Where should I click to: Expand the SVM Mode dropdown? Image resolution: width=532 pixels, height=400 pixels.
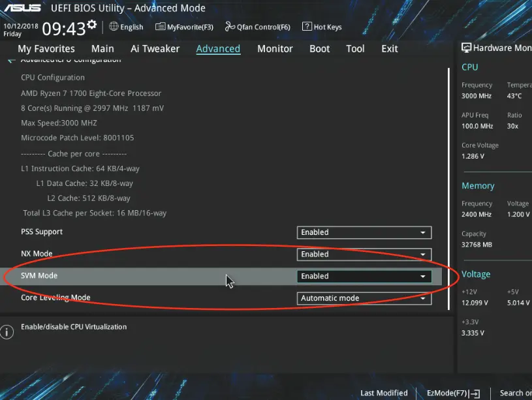pyautogui.click(x=364, y=277)
